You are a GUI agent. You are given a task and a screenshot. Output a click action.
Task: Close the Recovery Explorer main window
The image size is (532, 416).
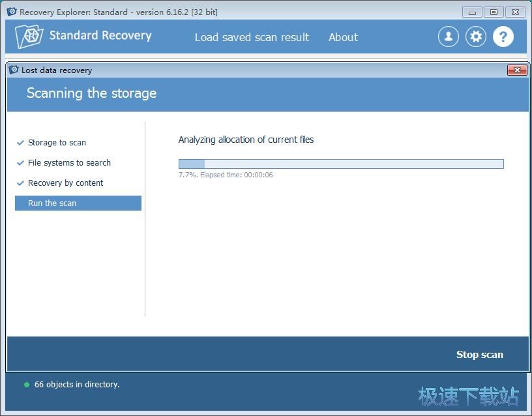point(515,12)
